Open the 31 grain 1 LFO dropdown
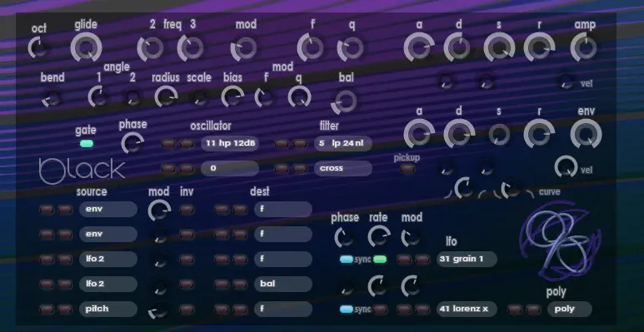The height and width of the screenshot is (332, 644). coord(467,260)
